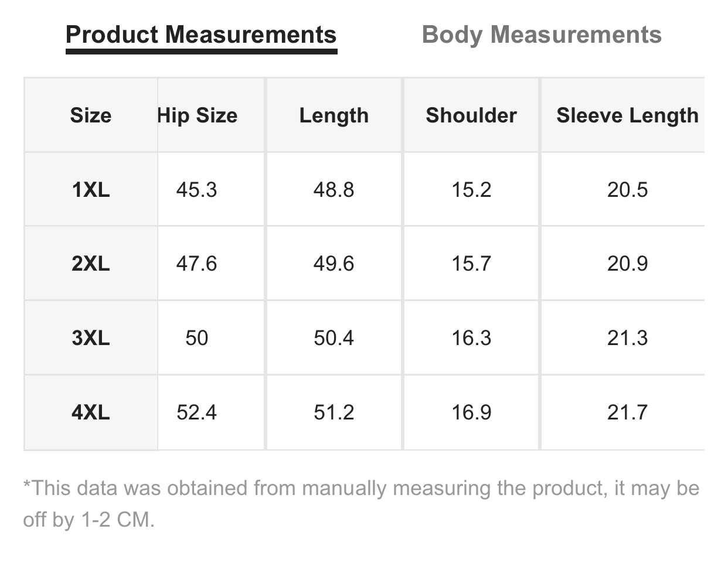Click the Size column header
Image resolution: width=728 pixels, height=563 pixels.
tap(91, 115)
